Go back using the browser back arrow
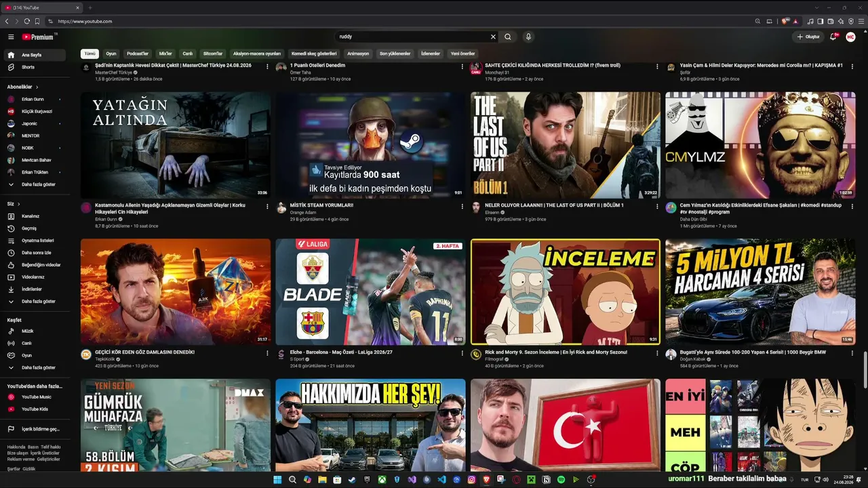 pos(7,22)
